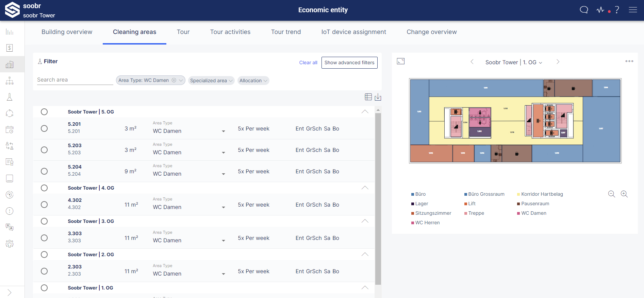
Task: Click the Korridor Hartbelag legend entry
Action: tap(540, 194)
